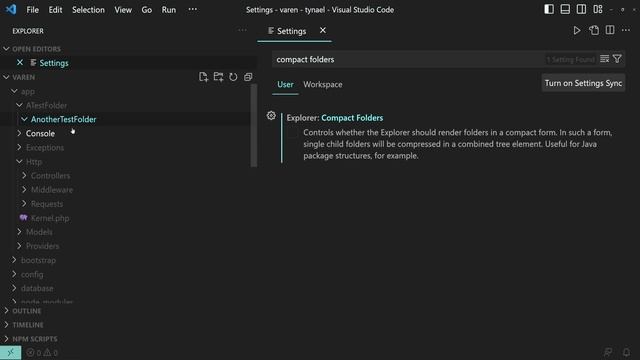Expand the Controllers folder
The image size is (640, 360).
pos(24,176)
